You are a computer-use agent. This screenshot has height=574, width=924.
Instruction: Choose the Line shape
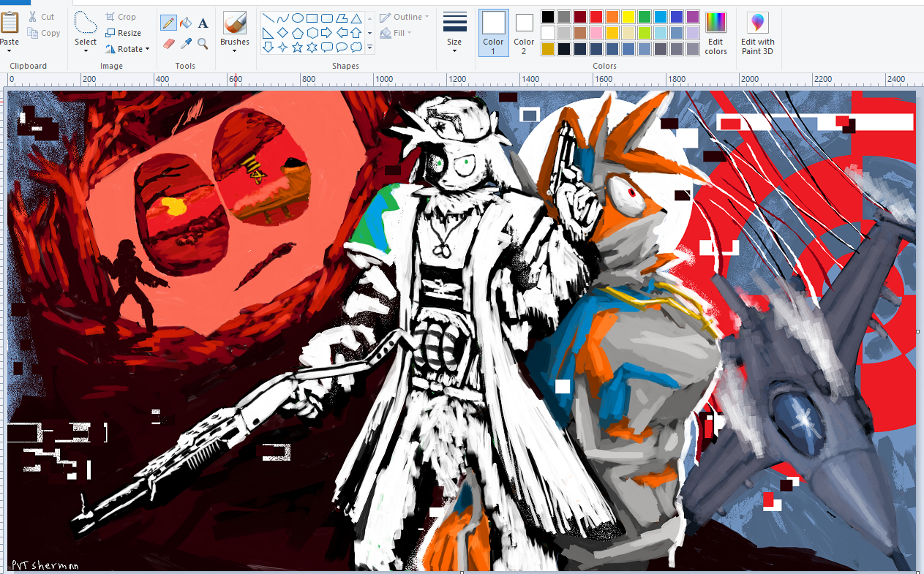[268, 18]
